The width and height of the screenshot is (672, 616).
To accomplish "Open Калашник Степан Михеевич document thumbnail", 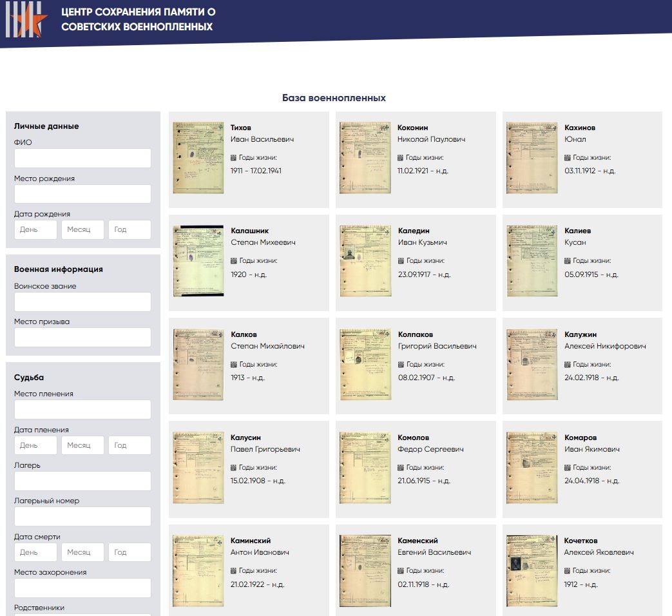I will tap(198, 261).
